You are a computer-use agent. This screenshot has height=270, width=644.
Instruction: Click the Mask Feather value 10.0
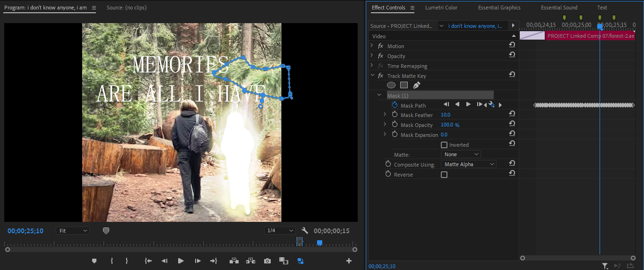coord(446,115)
